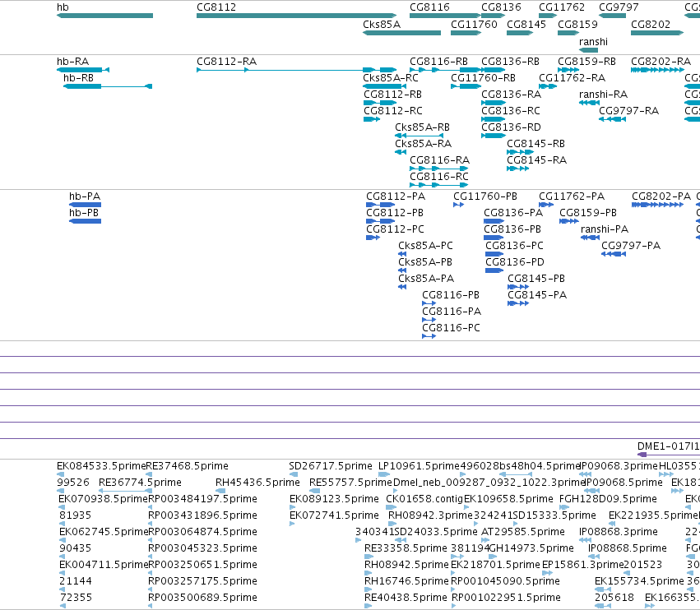
Task: Click the SD26717.5prime EST label
Action: [331, 466]
